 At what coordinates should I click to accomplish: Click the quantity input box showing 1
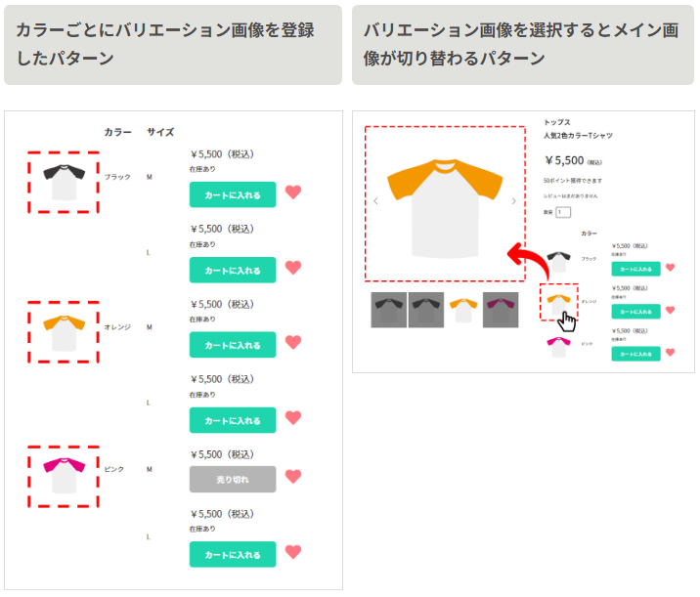[x=562, y=212]
